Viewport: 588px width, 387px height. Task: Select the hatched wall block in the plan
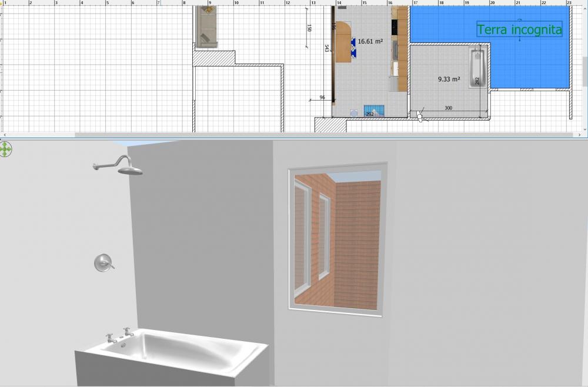(215, 58)
